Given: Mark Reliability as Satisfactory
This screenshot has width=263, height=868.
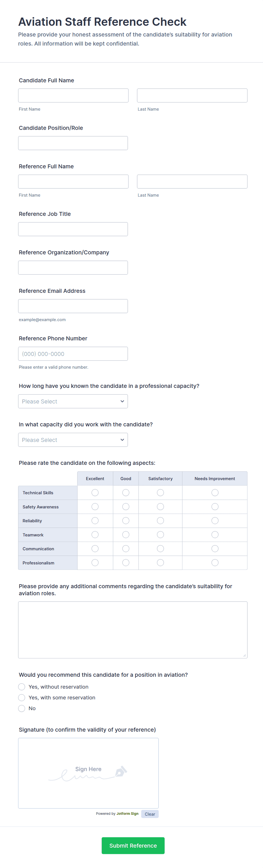Looking at the screenshot, I should 160,521.
